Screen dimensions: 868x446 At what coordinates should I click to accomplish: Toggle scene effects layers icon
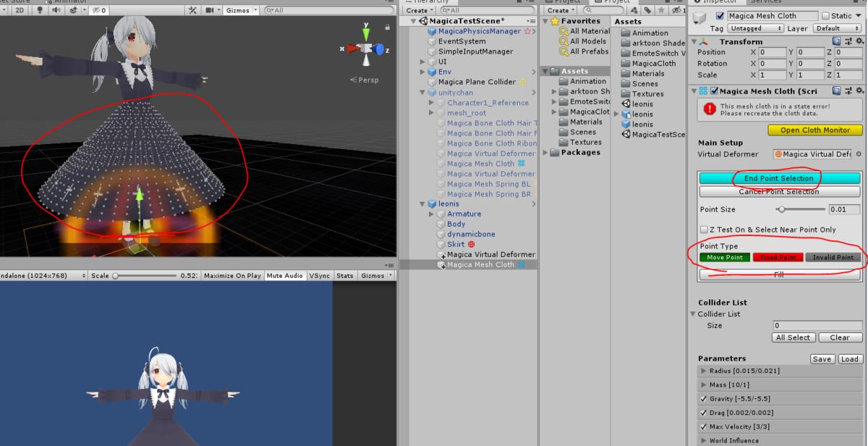point(72,10)
